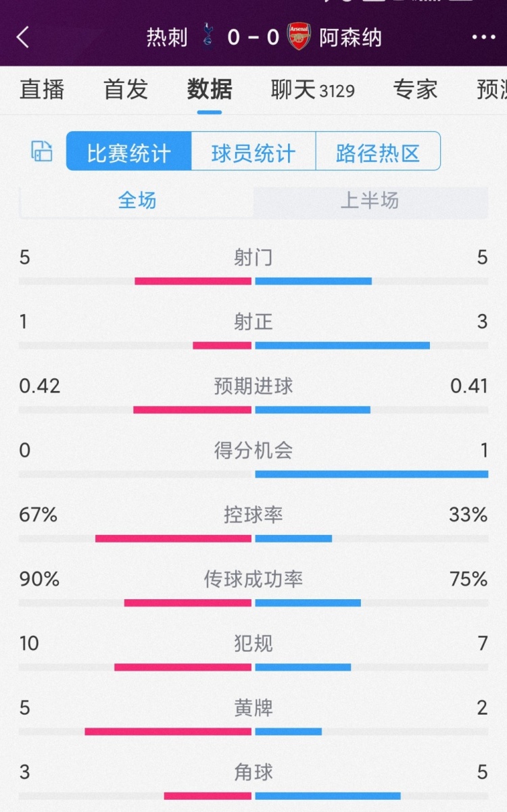Select the 热刺 team name
Screen dimensions: 507x812
coord(166,38)
